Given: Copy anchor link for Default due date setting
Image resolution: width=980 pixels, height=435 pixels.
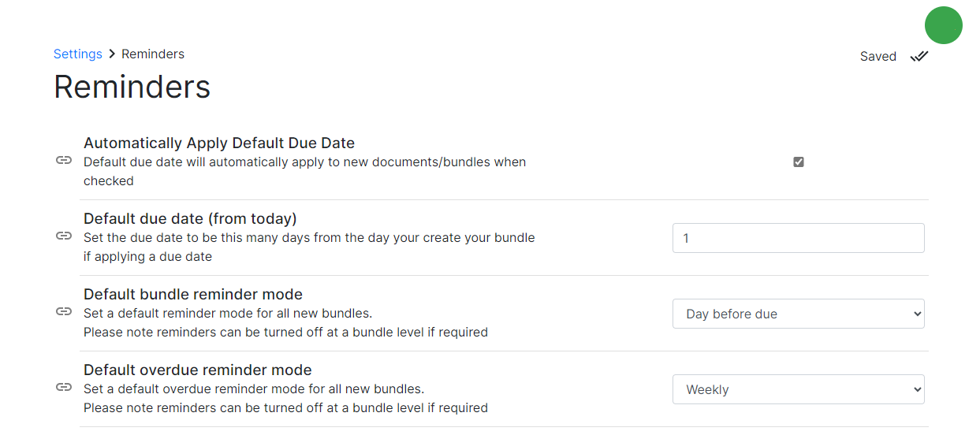Looking at the screenshot, I should 64,236.
